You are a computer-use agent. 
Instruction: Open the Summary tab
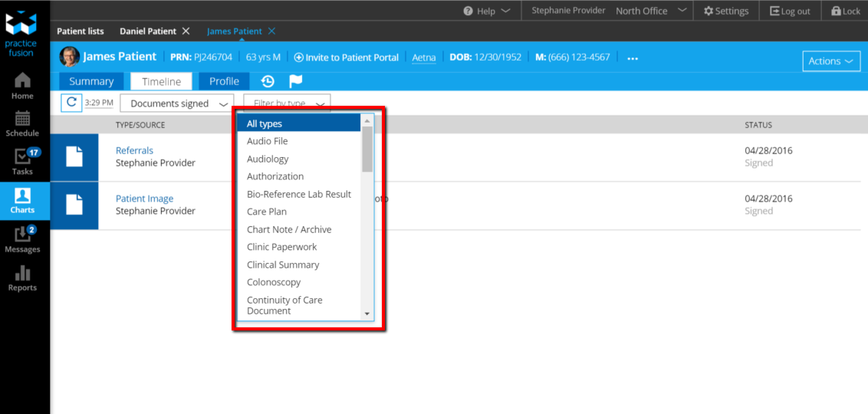[91, 81]
